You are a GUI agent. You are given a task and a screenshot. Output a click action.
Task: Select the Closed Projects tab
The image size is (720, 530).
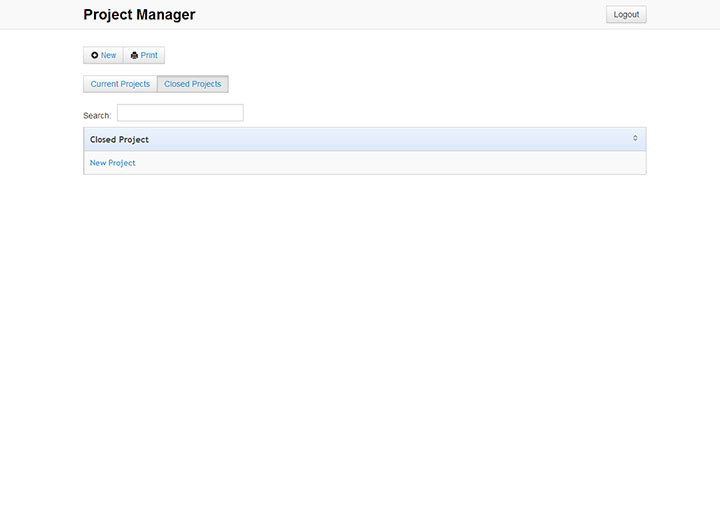[193, 84]
